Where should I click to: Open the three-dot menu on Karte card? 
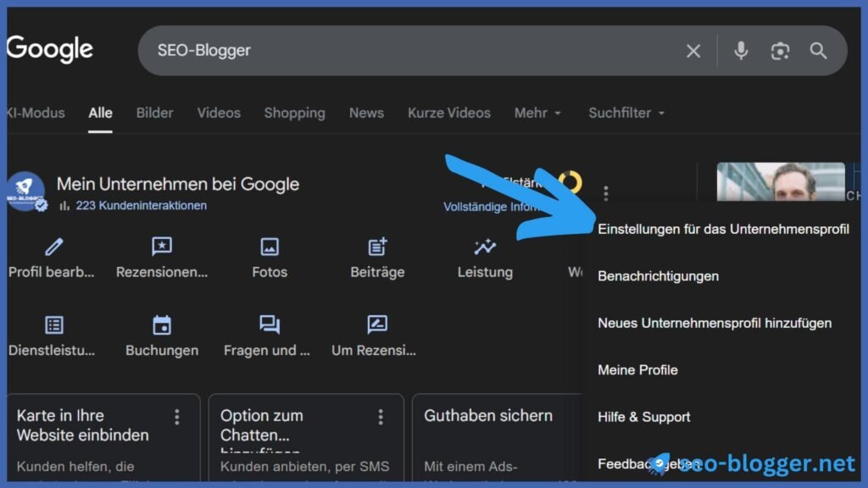[177, 416]
